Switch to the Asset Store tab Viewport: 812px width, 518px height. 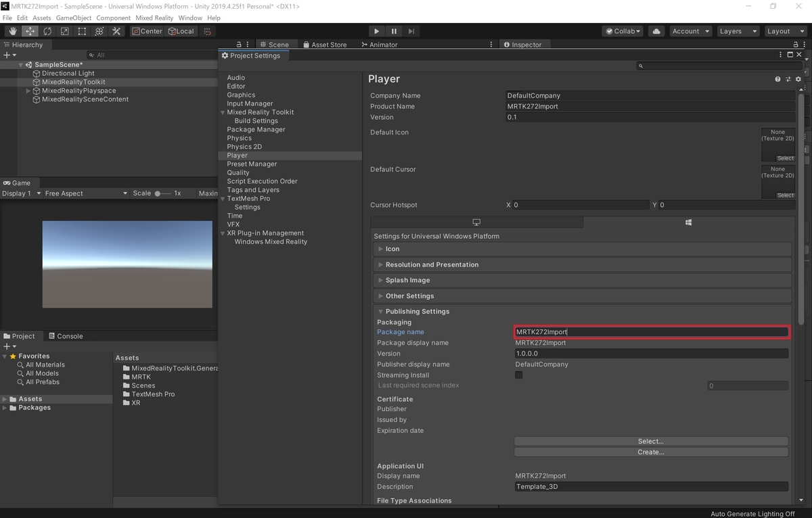[324, 45]
